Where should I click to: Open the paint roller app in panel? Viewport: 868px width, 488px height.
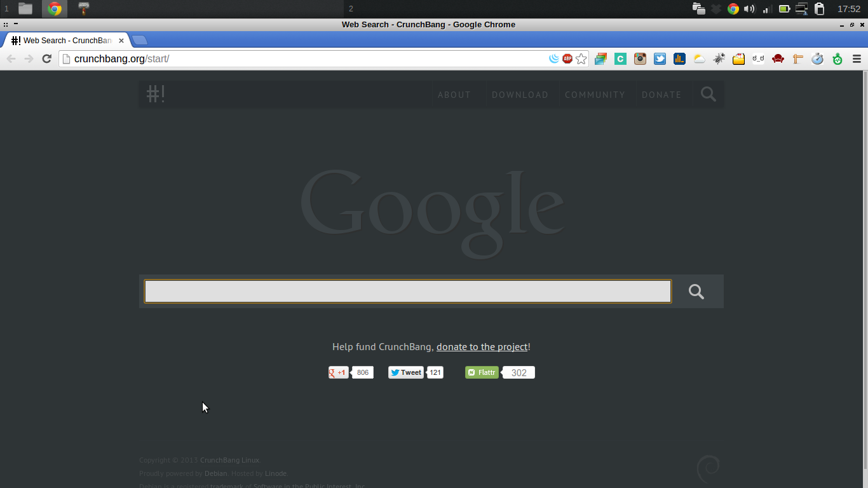84,8
